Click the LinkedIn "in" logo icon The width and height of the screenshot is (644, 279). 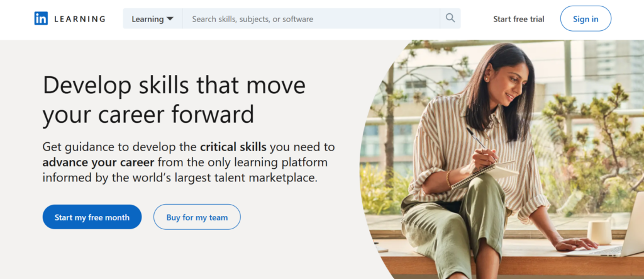[x=41, y=19]
